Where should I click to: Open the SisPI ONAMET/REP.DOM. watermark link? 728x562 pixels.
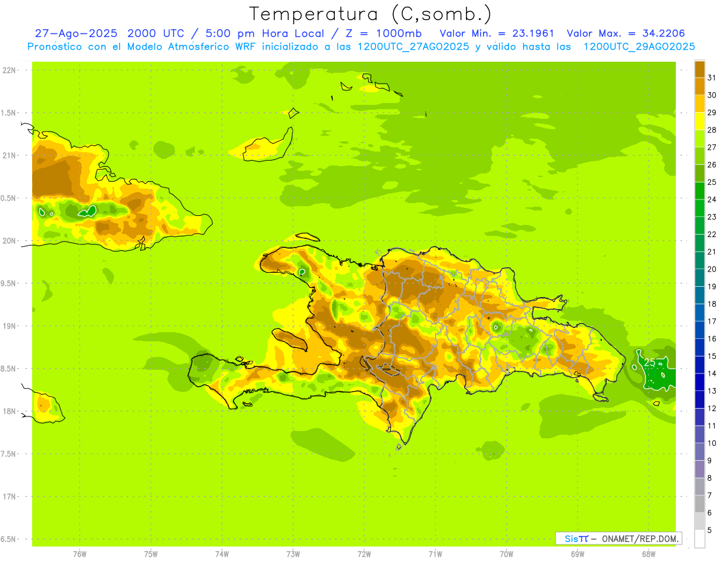(x=618, y=538)
